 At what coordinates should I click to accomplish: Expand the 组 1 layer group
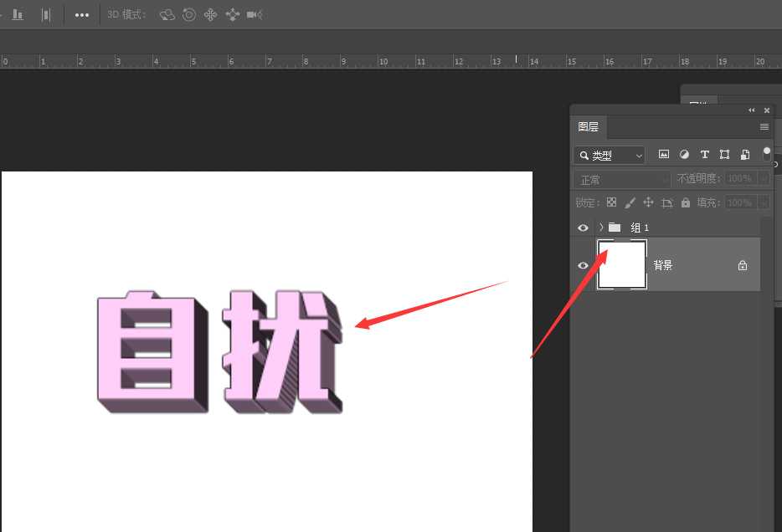[600, 227]
